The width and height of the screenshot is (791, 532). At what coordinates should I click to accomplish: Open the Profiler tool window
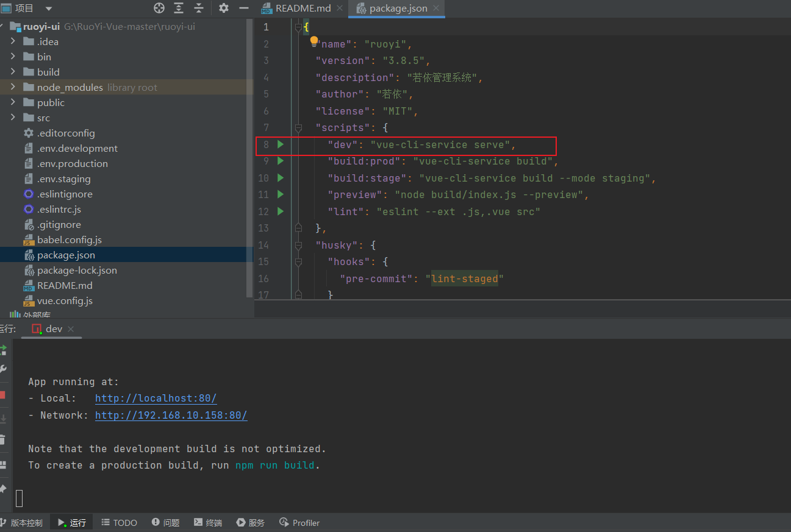click(299, 522)
